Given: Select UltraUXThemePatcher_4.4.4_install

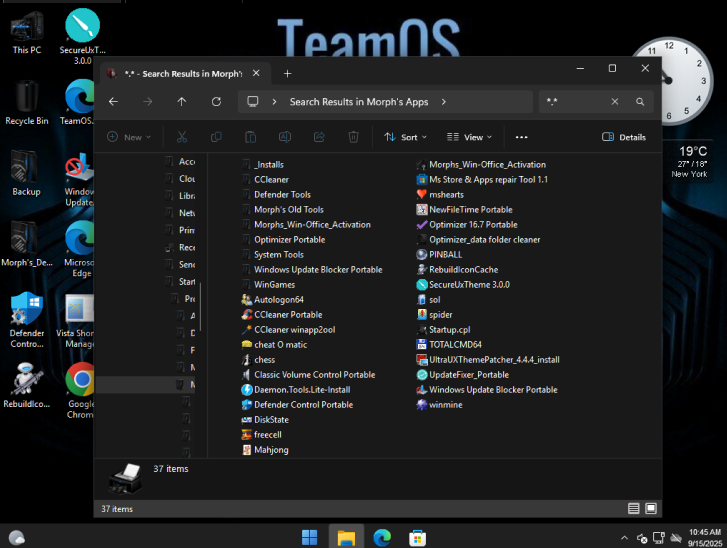Looking at the screenshot, I should tap(488, 360).
